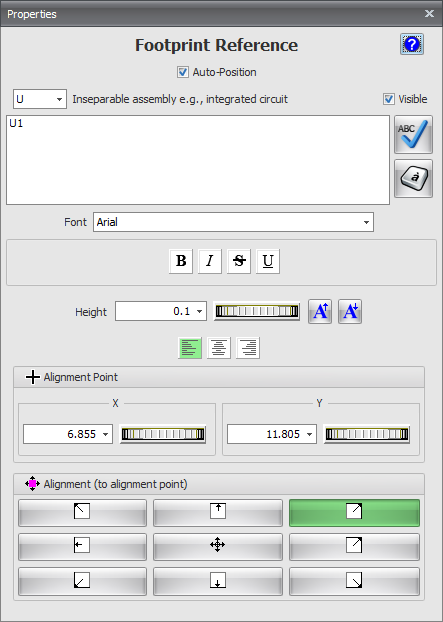Click into the U1 reference text box
The image size is (443, 622).
198,160
